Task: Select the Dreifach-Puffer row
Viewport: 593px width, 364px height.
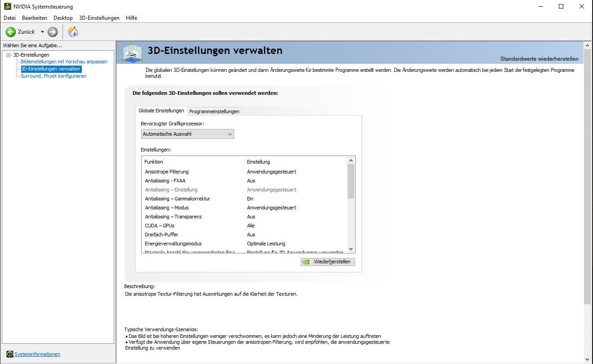Action: 245,235
